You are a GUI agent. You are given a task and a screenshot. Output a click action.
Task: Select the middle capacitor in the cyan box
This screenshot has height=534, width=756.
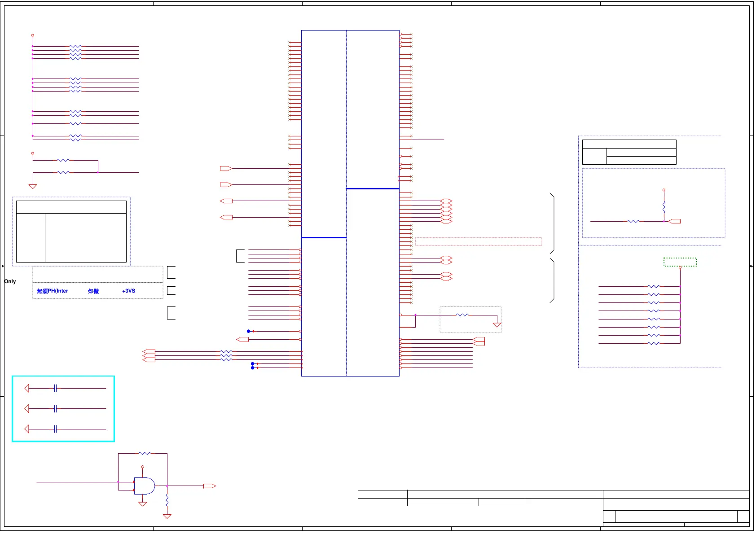point(55,409)
